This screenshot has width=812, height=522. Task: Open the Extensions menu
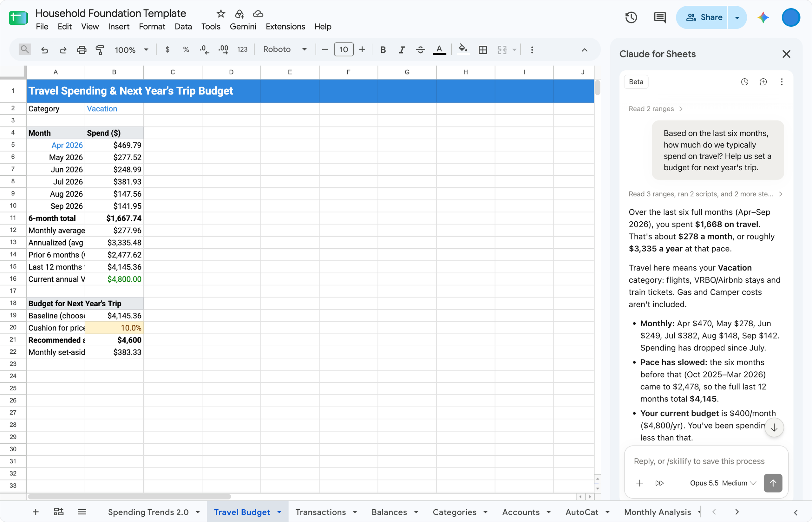point(285,26)
